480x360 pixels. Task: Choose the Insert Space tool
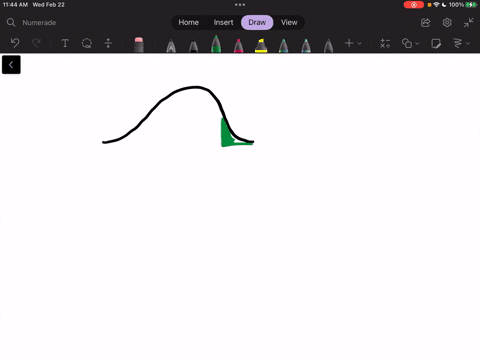click(x=108, y=43)
